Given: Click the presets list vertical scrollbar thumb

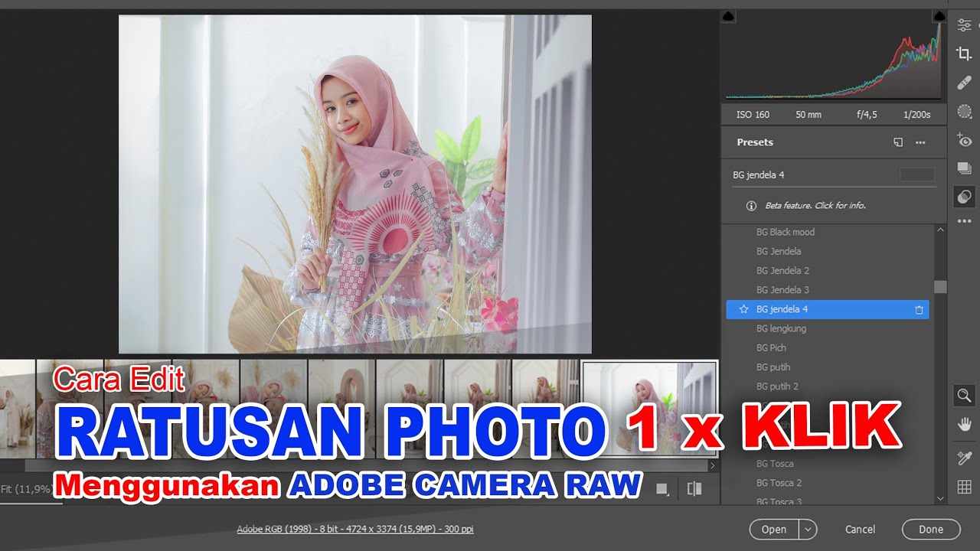Looking at the screenshot, I should pyautogui.click(x=941, y=287).
